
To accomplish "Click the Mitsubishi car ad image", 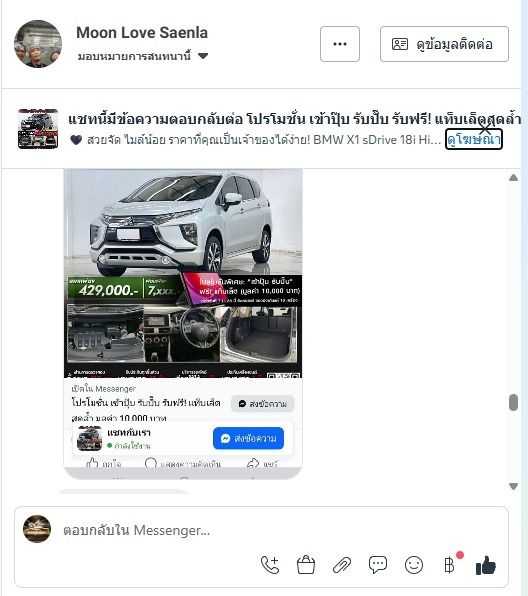I will (183, 273).
